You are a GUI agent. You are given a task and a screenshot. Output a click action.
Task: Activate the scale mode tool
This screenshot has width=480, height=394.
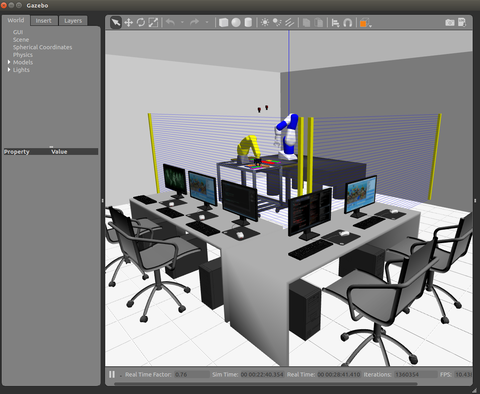tap(153, 22)
